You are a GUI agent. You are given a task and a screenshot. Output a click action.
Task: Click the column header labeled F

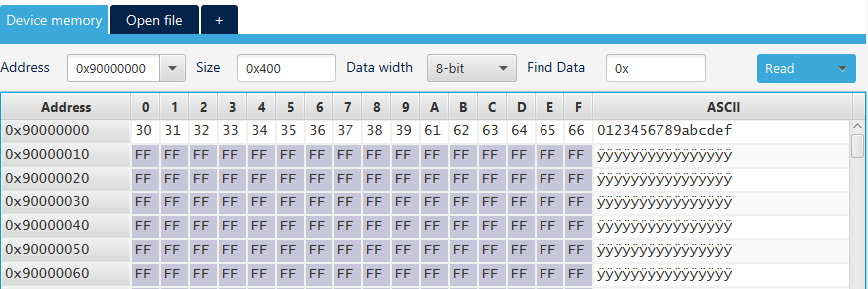click(x=578, y=107)
